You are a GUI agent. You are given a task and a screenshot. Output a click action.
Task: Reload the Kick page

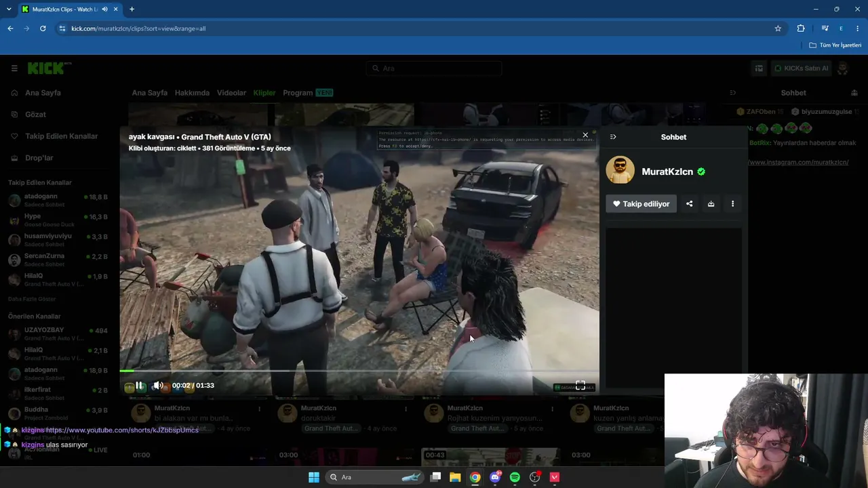click(43, 28)
